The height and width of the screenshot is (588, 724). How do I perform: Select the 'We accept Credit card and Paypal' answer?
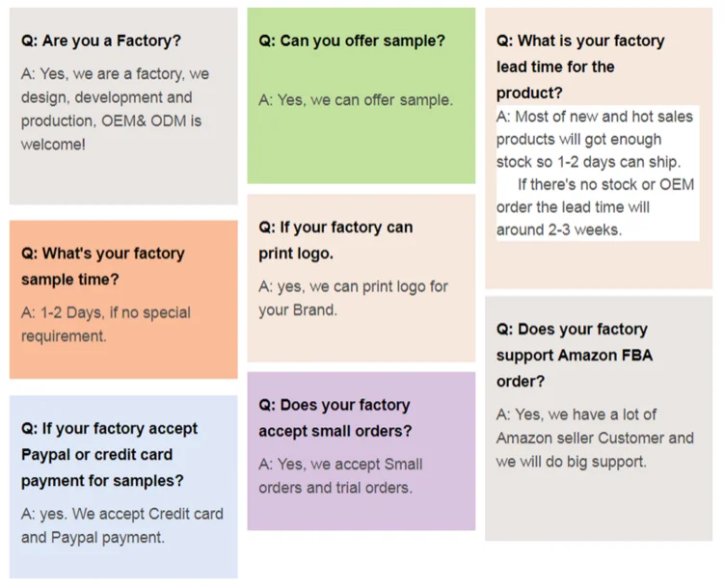click(x=121, y=525)
